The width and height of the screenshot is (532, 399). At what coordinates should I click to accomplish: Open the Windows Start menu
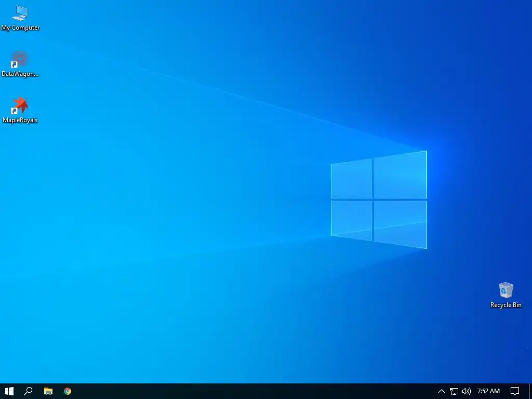point(9,391)
